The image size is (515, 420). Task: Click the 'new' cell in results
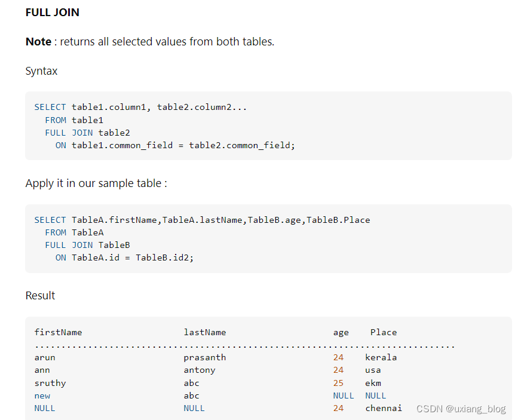coord(42,396)
